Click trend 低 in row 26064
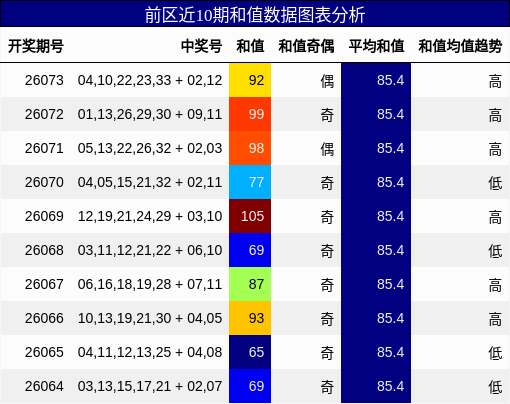This screenshot has width=510, height=404. (495, 387)
